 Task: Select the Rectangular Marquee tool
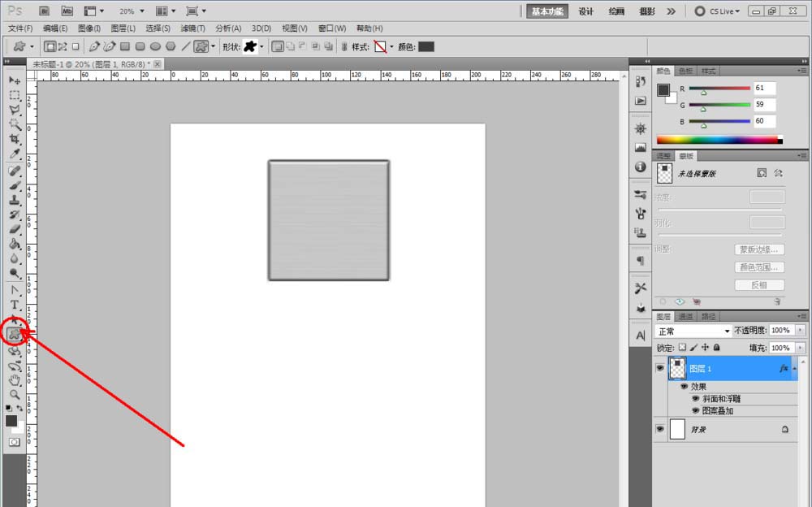coord(15,95)
